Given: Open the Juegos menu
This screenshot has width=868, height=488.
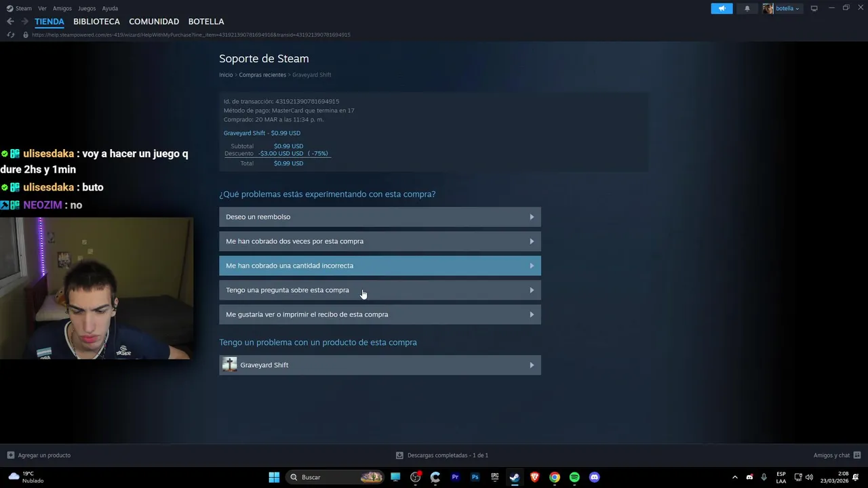Looking at the screenshot, I should tap(87, 8).
